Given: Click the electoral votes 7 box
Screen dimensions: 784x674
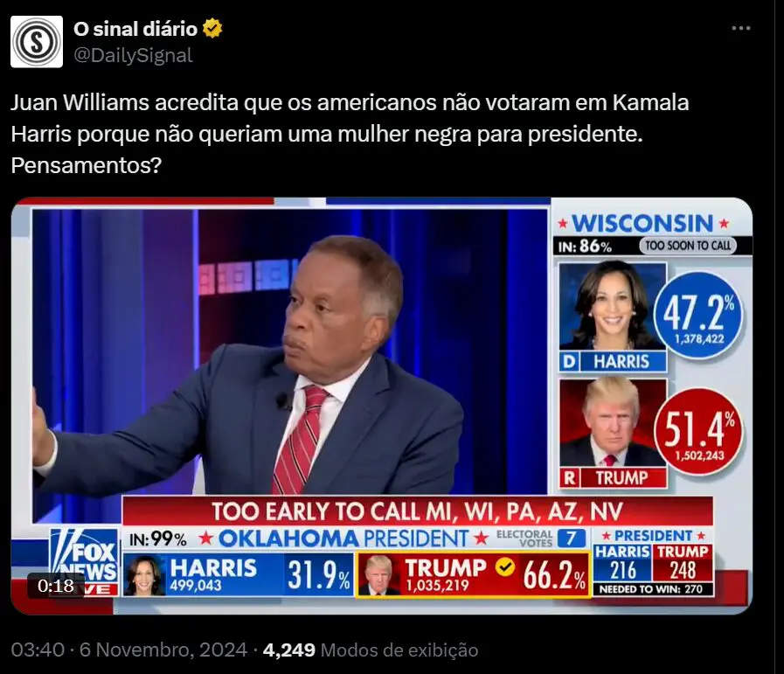Looking at the screenshot, I should pyautogui.click(x=571, y=539).
